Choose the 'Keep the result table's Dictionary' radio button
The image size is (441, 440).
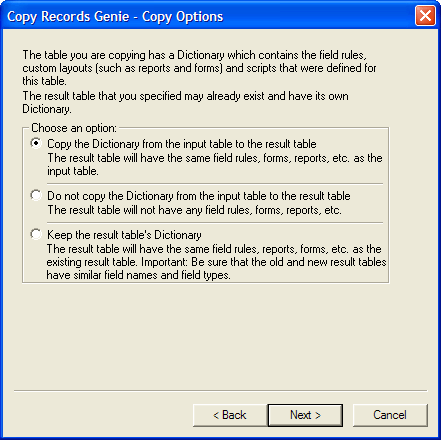(x=36, y=234)
